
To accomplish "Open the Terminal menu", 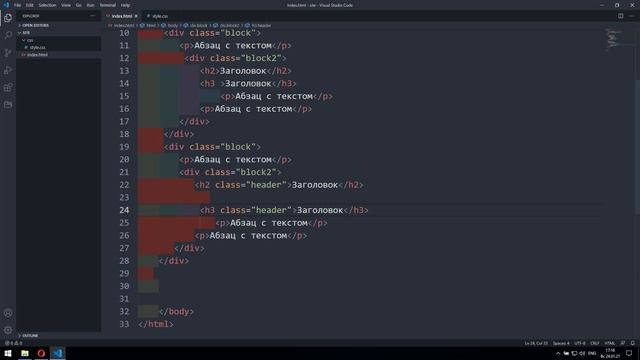I will tap(108, 5).
